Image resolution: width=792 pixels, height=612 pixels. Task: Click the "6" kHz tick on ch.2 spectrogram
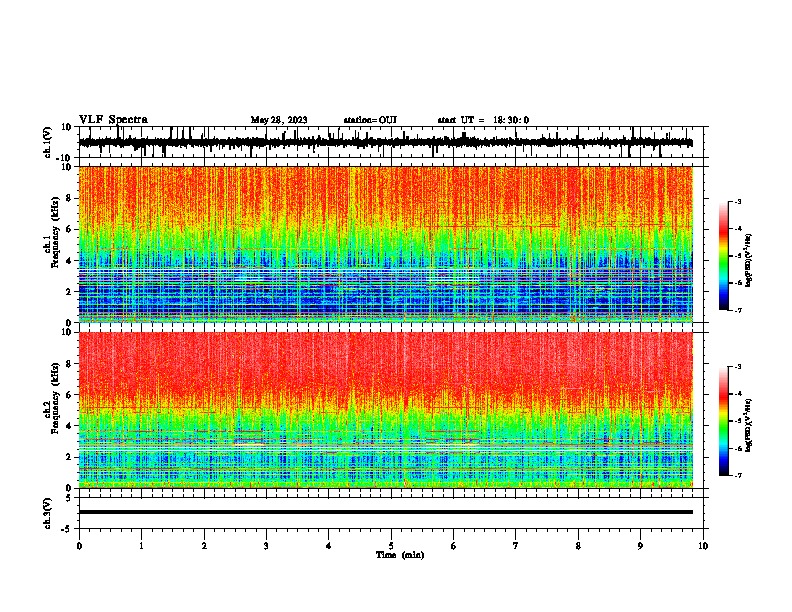70,395
